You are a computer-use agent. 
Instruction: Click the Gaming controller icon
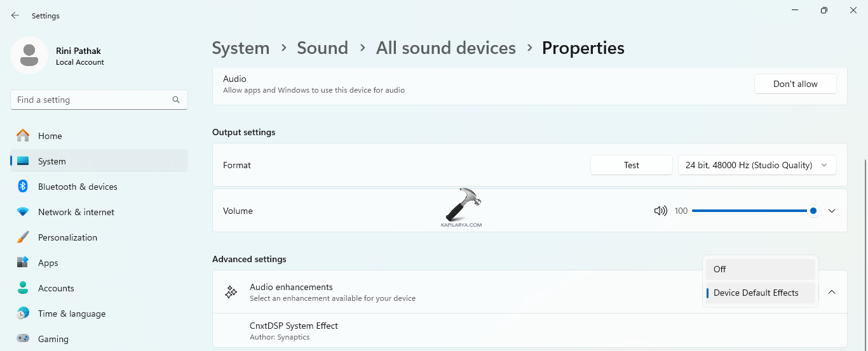[x=23, y=339]
